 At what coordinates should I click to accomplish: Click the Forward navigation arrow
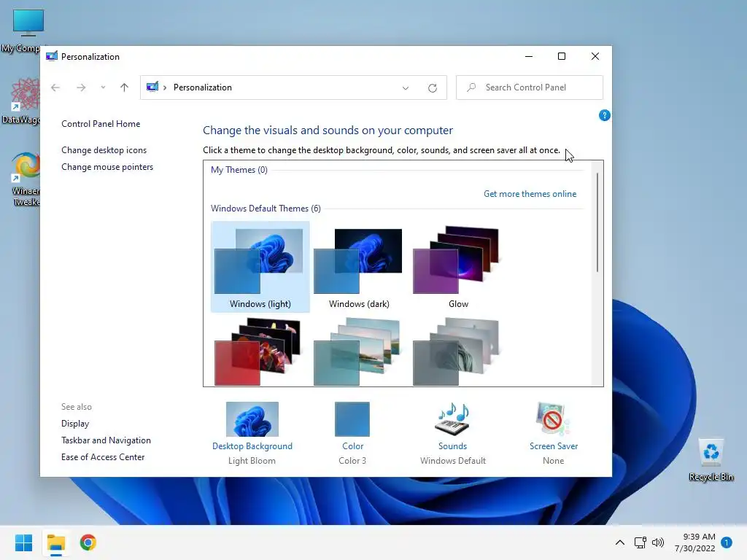(x=81, y=87)
